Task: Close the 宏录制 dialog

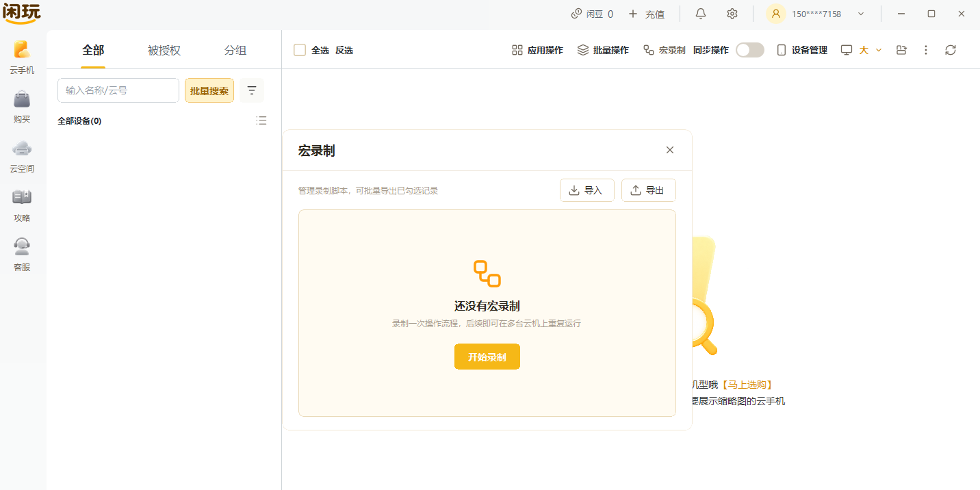Action: click(670, 150)
